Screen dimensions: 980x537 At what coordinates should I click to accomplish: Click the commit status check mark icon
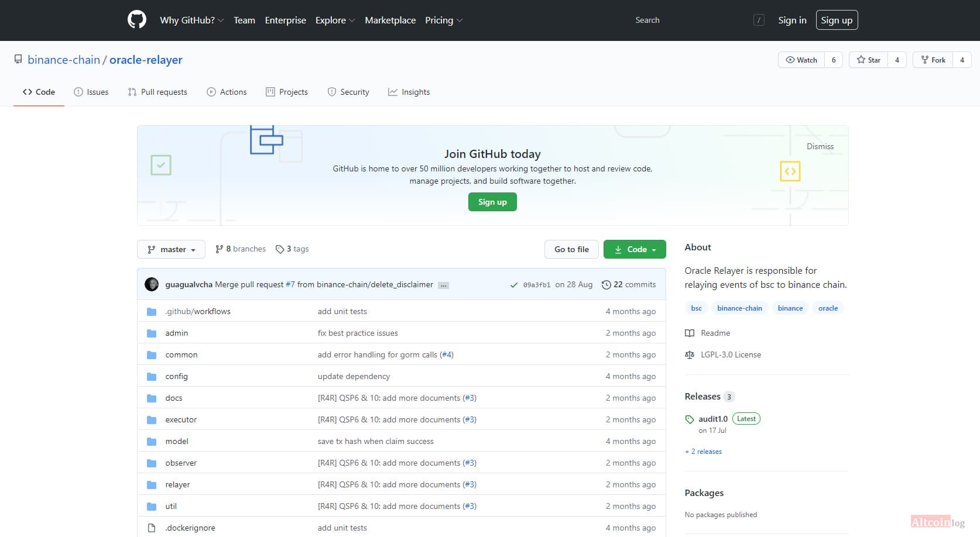pyautogui.click(x=513, y=285)
